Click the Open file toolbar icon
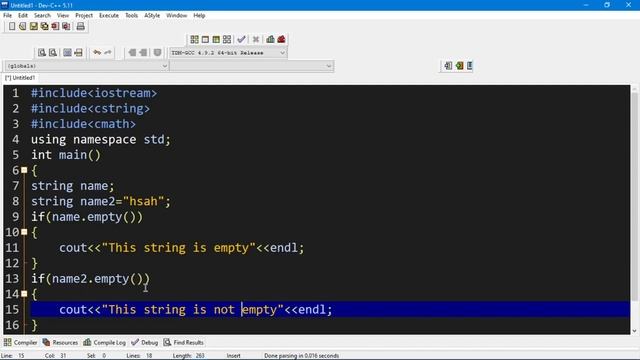The width and height of the screenshot is (640, 360). tap(23, 27)
